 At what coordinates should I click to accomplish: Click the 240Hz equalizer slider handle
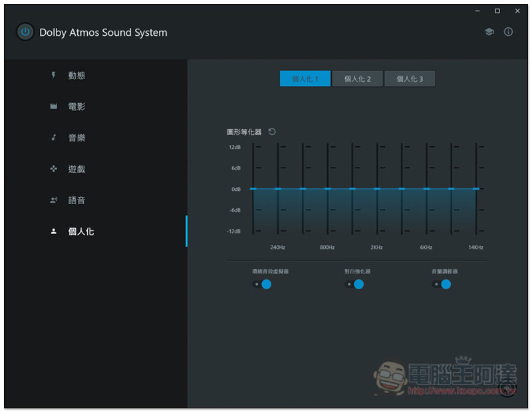pos(278,189)
